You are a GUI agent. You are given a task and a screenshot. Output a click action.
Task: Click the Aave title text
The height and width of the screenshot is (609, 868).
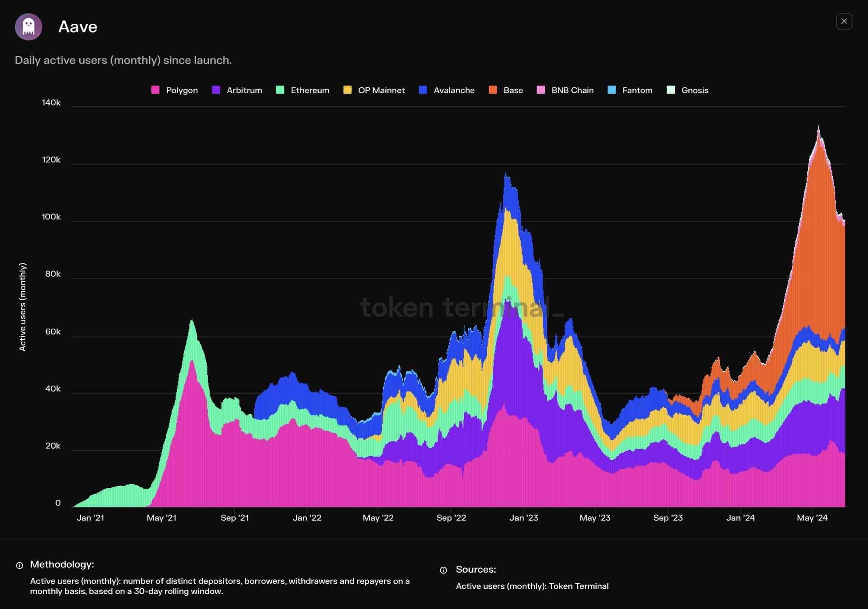point(78,27)
